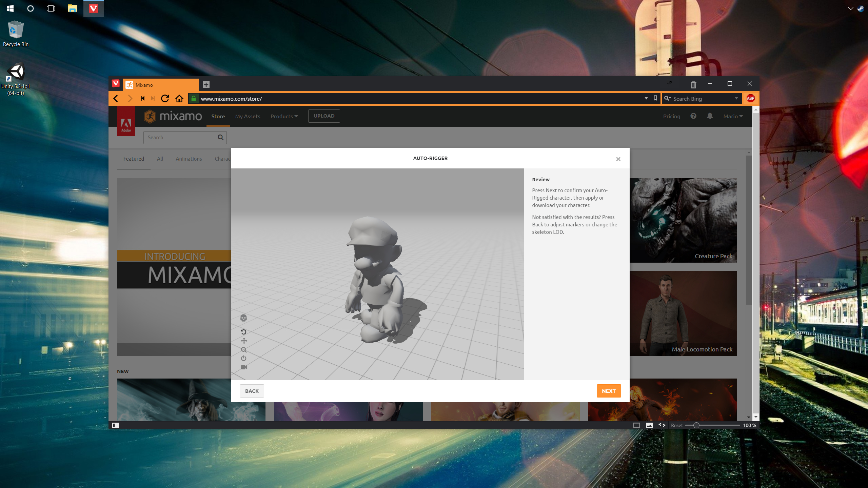Open the My Assets tab

(248, 116)
